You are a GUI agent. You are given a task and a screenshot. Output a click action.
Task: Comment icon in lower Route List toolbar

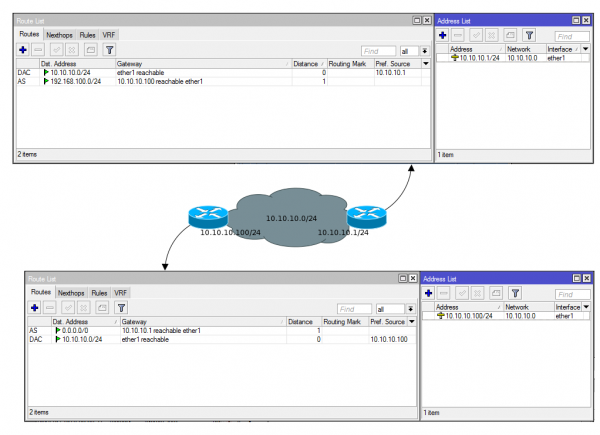(102, 308)
